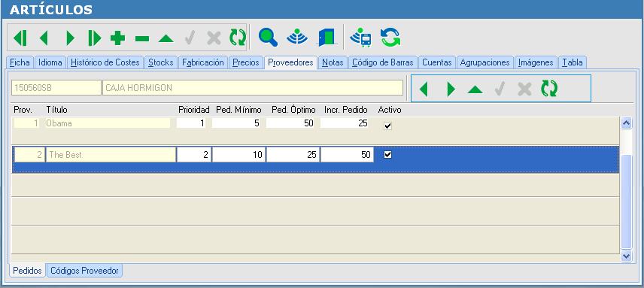
Task: Switch to Código de Barras tab
Action: (383, 62)
